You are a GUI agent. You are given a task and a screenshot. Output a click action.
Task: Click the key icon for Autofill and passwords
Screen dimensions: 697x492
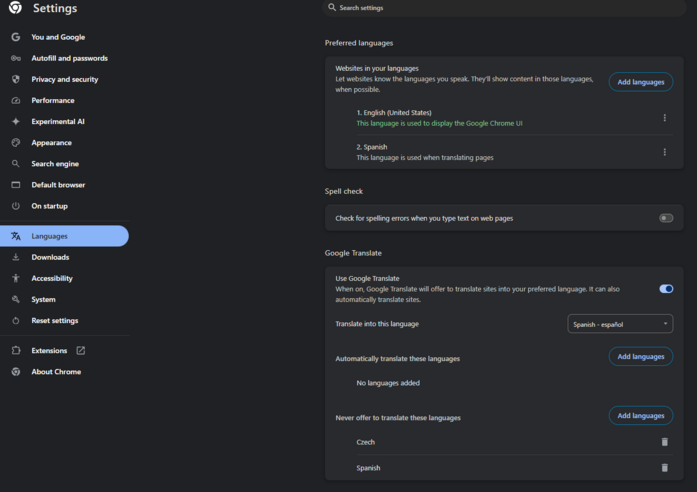(x=16, y=58)
